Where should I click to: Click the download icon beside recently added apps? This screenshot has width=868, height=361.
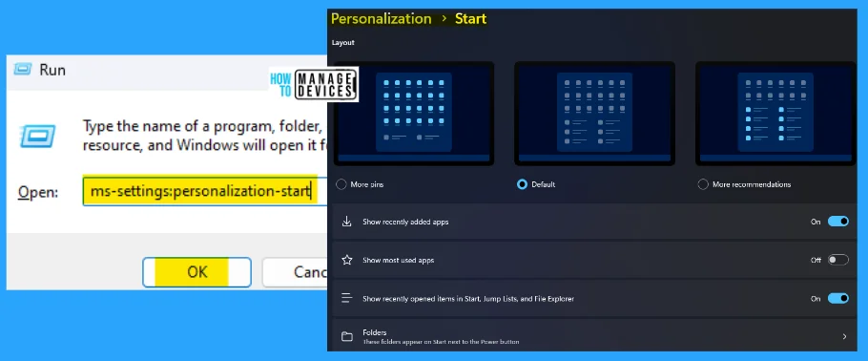pos(347,222)
